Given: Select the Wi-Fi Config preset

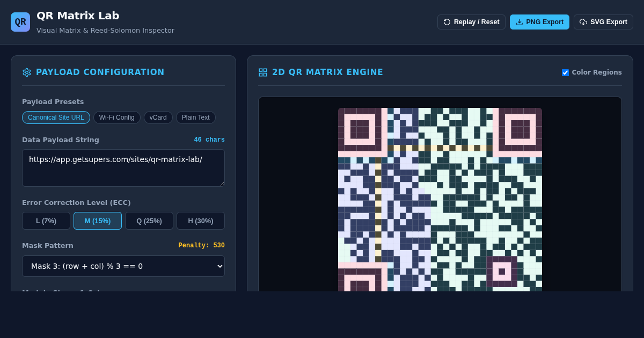Looking at the screenshot, I should pyautogui.click(x=117, y=117).
